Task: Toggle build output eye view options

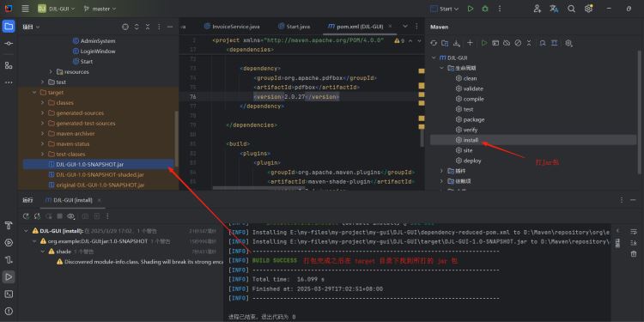Action: [71, 216]
